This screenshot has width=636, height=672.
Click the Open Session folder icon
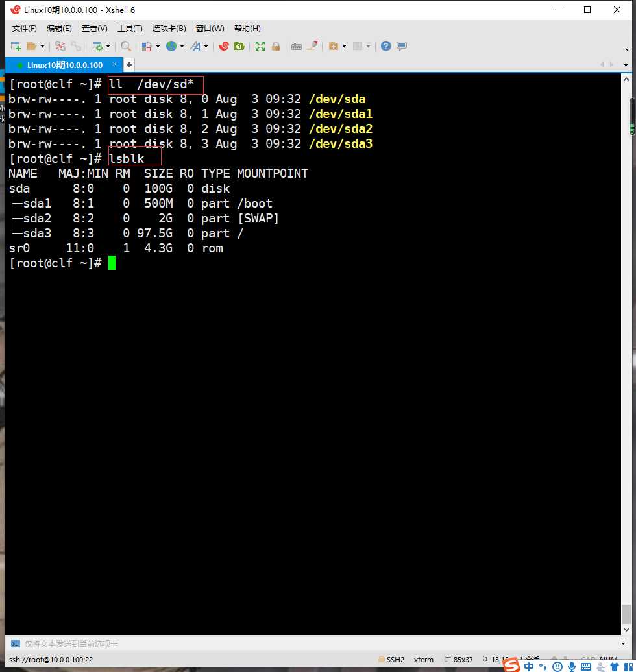(31, 46)
